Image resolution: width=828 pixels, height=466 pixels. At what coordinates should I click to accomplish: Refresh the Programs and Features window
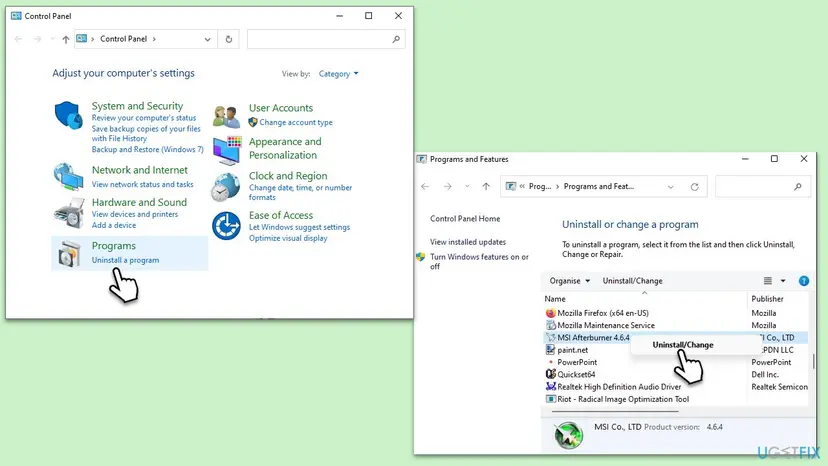694,187
